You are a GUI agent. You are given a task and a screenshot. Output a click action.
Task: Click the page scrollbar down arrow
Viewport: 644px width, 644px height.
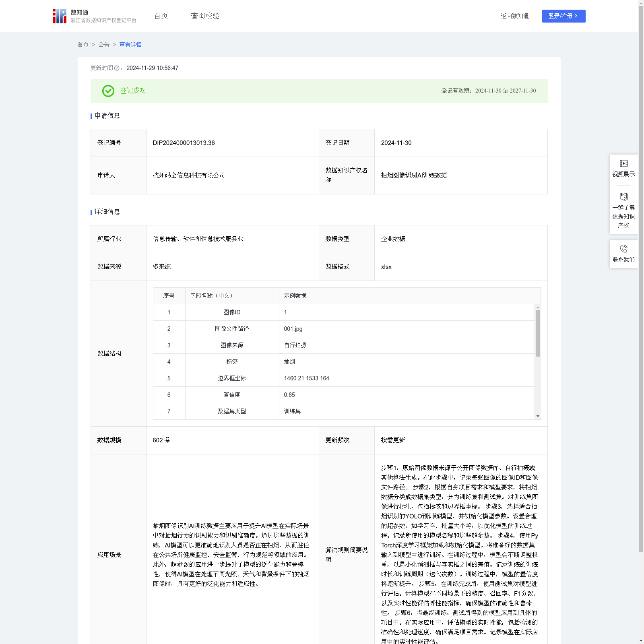(x=641, y=640)
